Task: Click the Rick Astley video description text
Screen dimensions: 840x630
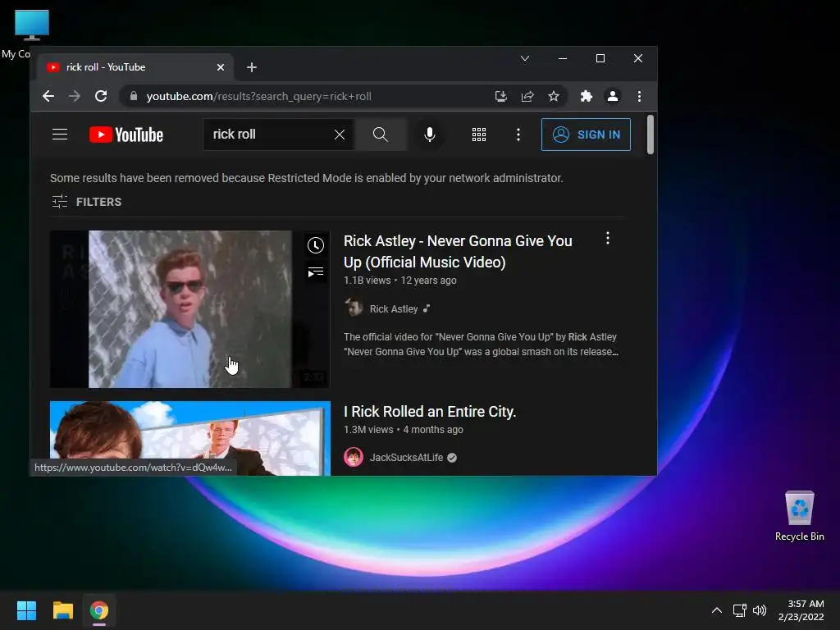Action: pos(481,345)
